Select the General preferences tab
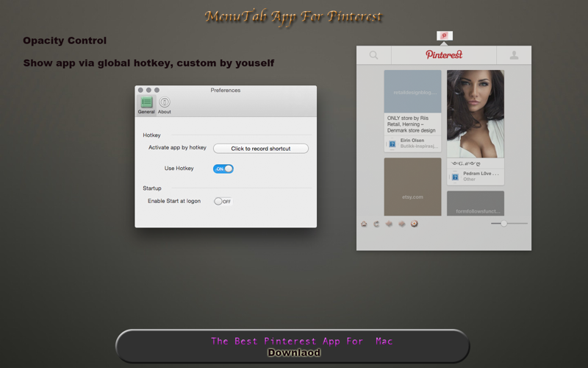Viewport: 588px width, 368px height. pyautogui.click(x=146, y=105)
